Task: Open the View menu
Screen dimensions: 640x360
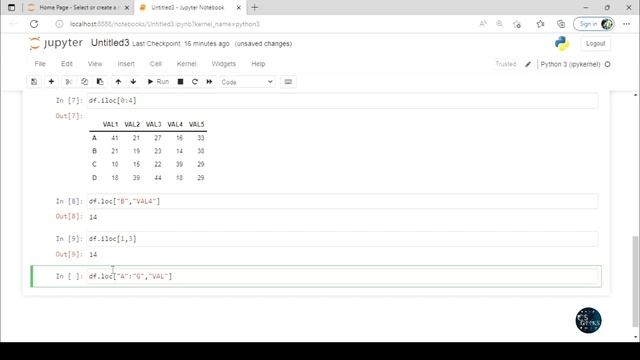Action: [x=95, y=64]
